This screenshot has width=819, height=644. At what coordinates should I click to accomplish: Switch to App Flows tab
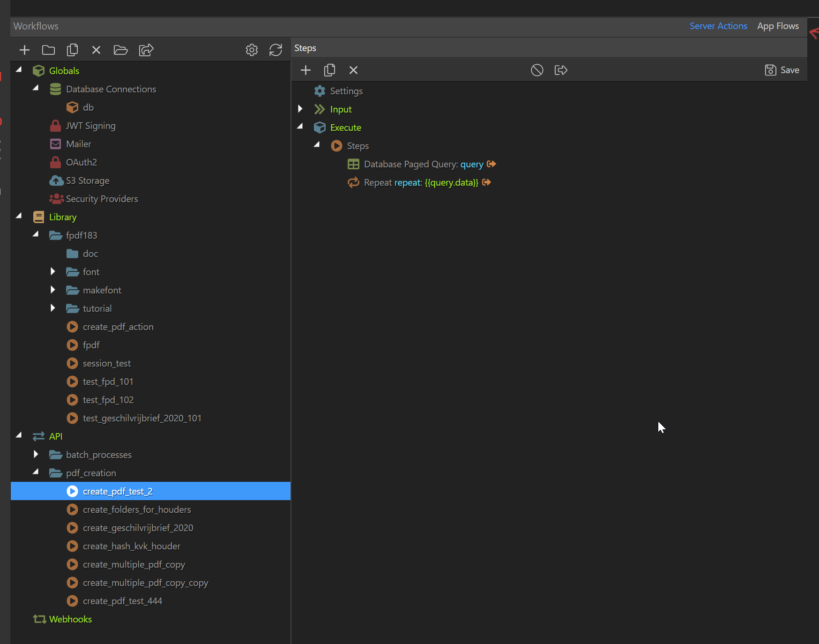point(777,26)
